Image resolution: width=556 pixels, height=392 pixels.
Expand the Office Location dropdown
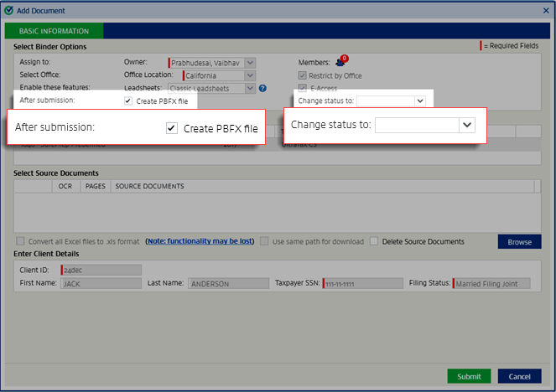pos(250,75)
